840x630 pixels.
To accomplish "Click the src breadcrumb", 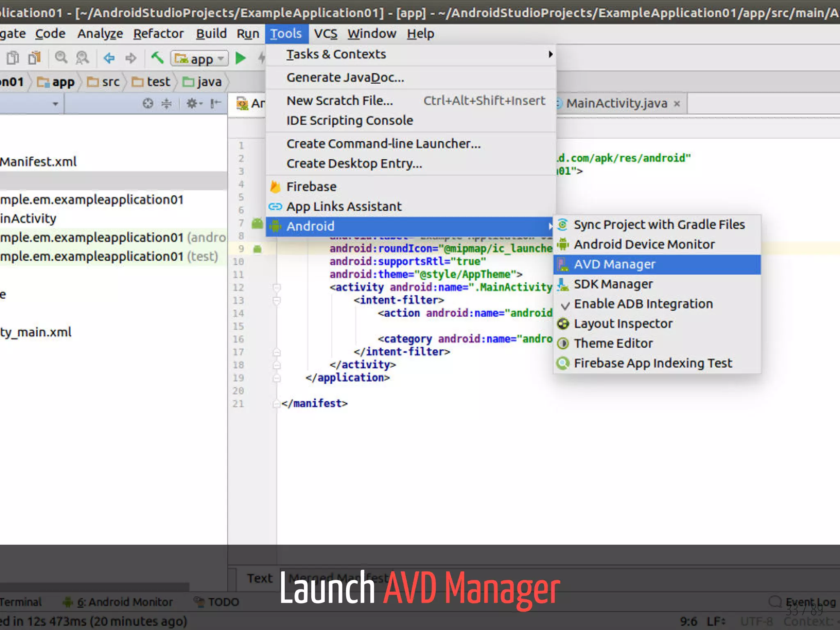I will tap(103, 82).
